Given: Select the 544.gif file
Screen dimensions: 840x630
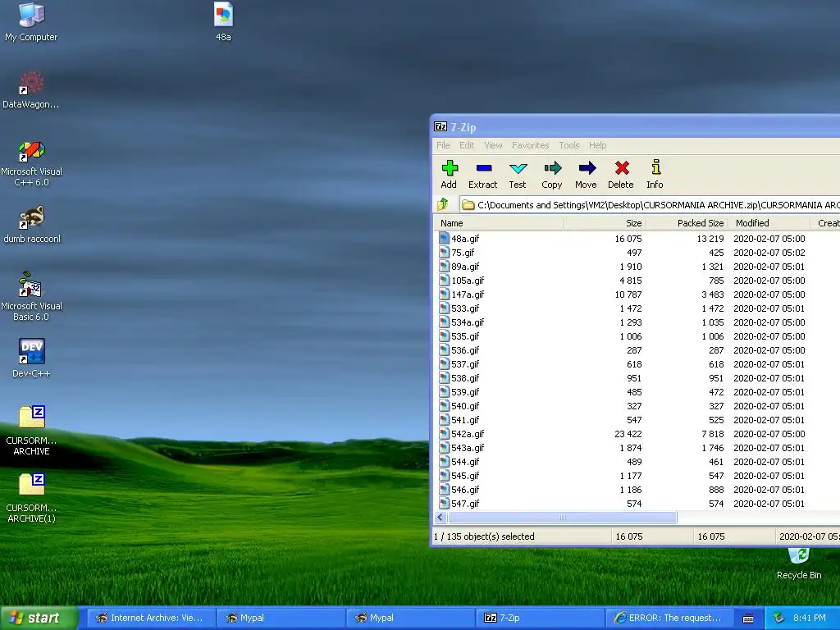Looking at the screenshot, I should (x=465, y=461).
